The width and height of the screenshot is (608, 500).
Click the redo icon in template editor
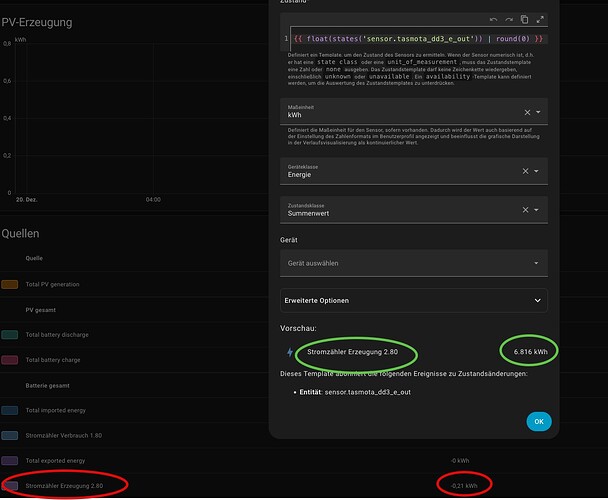[509, 19]
